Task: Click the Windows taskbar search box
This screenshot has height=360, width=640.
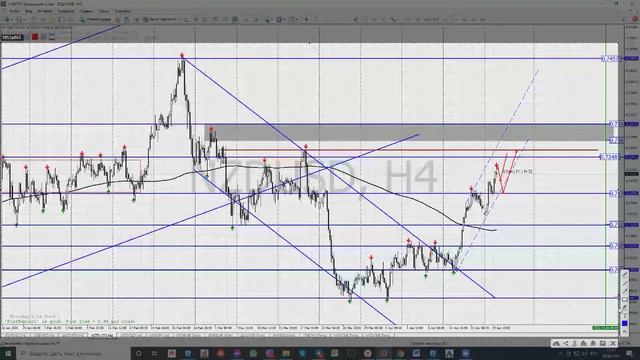Action: (x=73, y=353)
